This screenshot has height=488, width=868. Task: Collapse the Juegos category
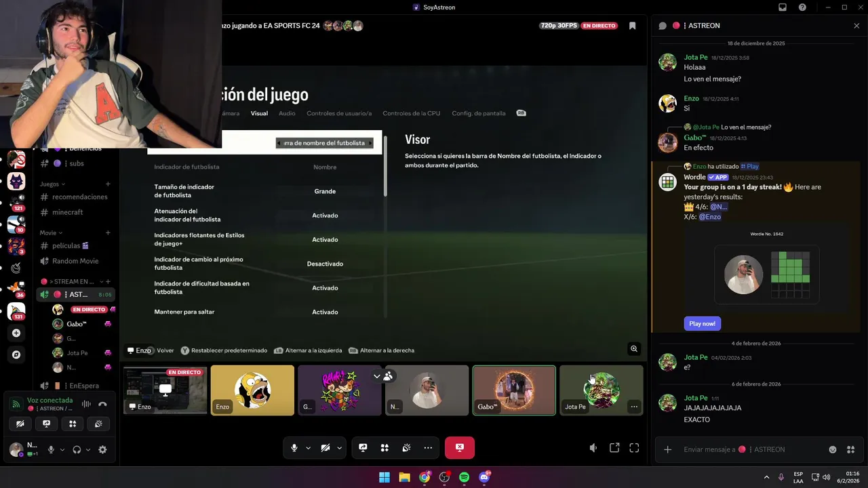[52, 184]
